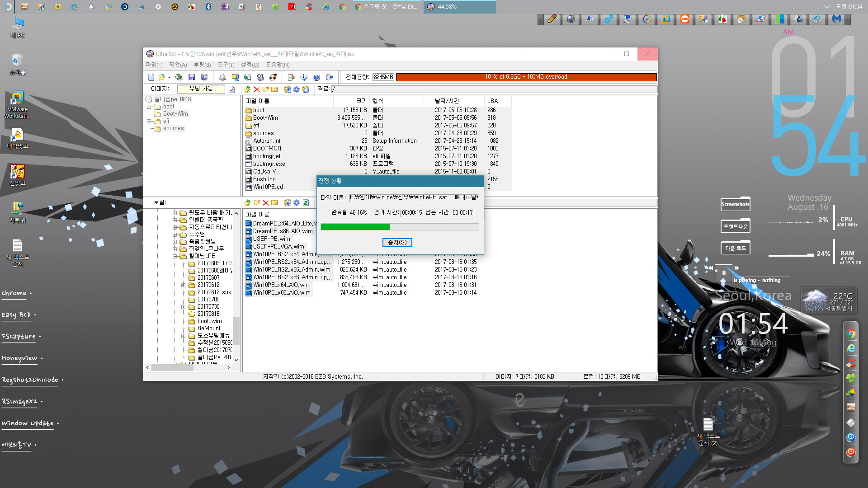Click the Add files toolbar icon
The height and width of the screenshot is (488, 868).
click(x=291, y=77)
